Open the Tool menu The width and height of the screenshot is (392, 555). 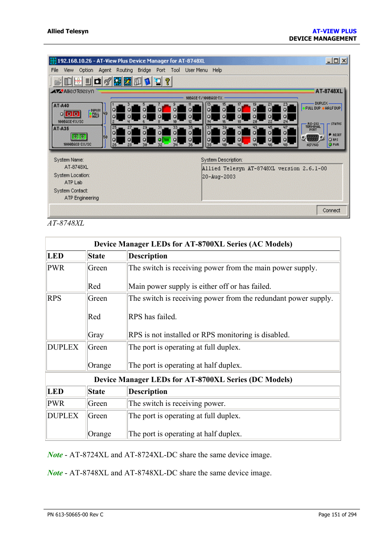(x=175, y=70)
